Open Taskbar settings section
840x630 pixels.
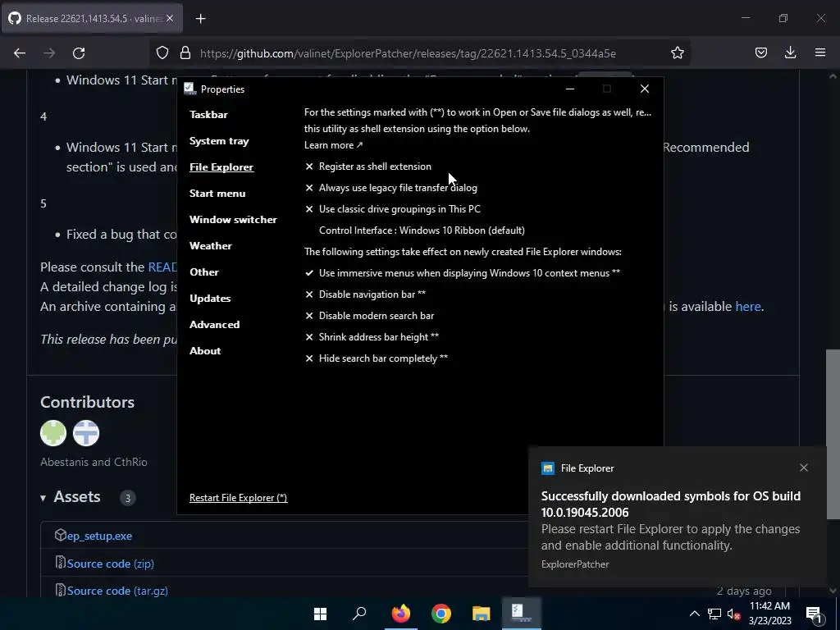[208, 115]
